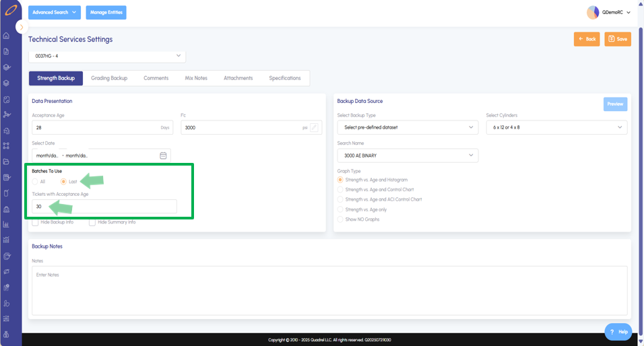Open the Home icon in the sidebar
The height and width of the screenshot is (346, 644).
click(x=6, y=36)
